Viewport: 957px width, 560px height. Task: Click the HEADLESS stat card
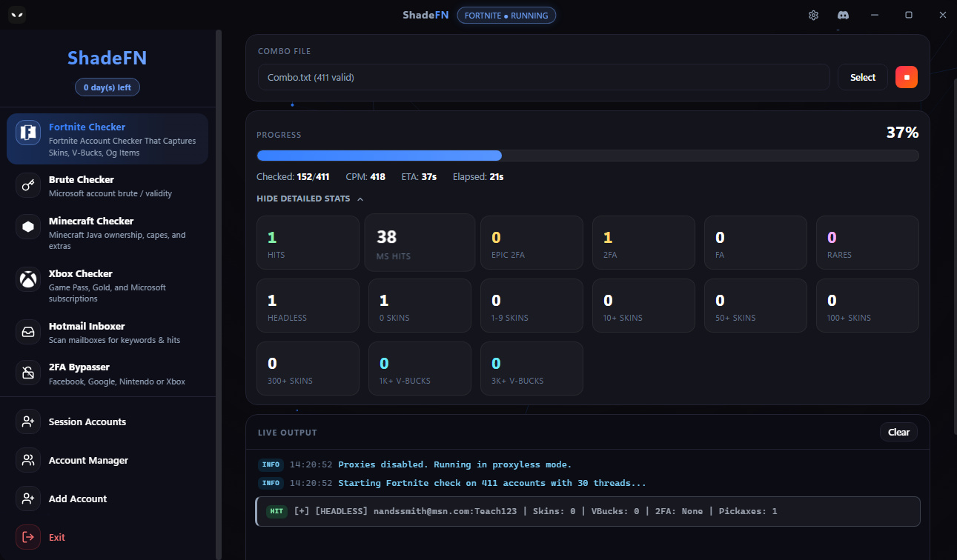click(308, 305)
